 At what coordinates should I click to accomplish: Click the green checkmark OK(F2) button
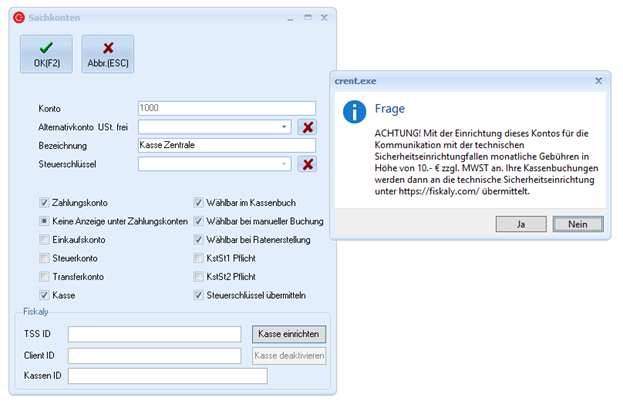(46, 53)
